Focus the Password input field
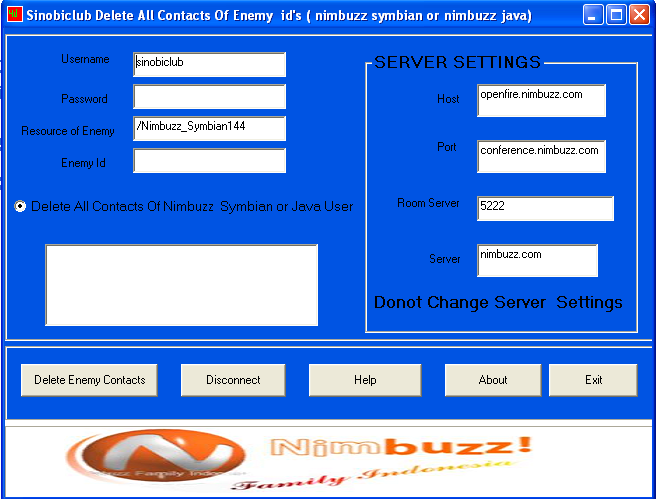This screenshot has height=499, width=658. tap(209, 97)
